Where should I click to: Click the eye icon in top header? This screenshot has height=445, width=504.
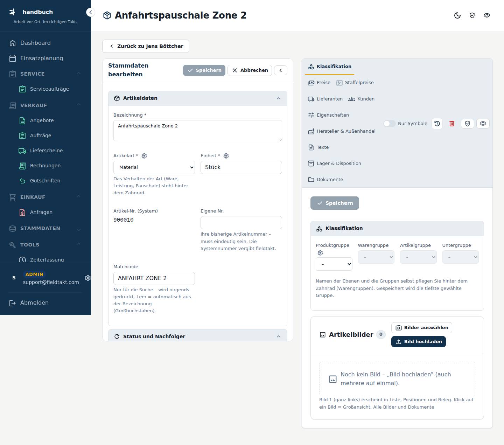[487, 15]
